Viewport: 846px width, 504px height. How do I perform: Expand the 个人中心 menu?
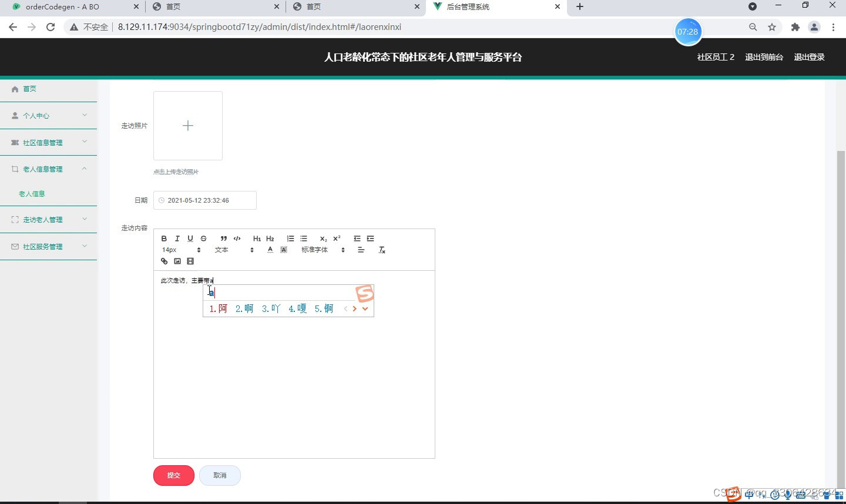(49, 116)
